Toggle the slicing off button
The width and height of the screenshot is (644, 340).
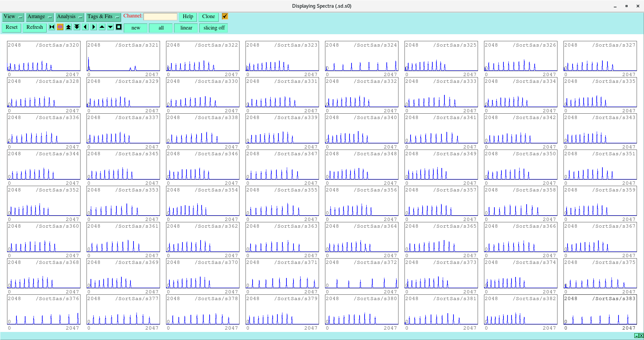(x=214, y=28)
